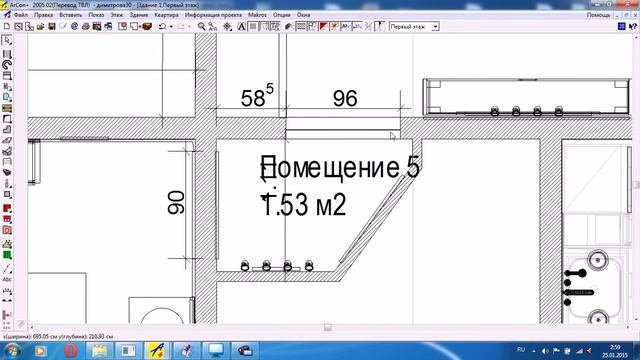Click the @ internet toolbar icon
640x360 pixels.
coord(74,27)
